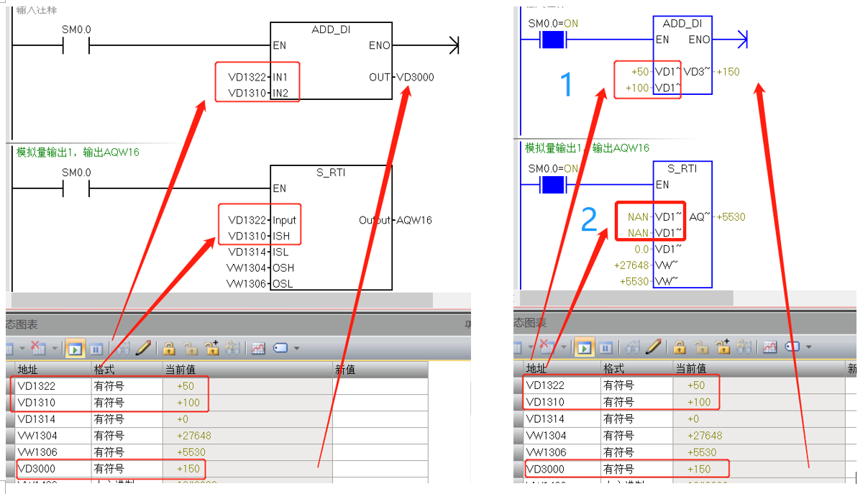Click the gold Force lock icon in right toolbar
Viewport: 868px width, 494px height.
[679, 349]
